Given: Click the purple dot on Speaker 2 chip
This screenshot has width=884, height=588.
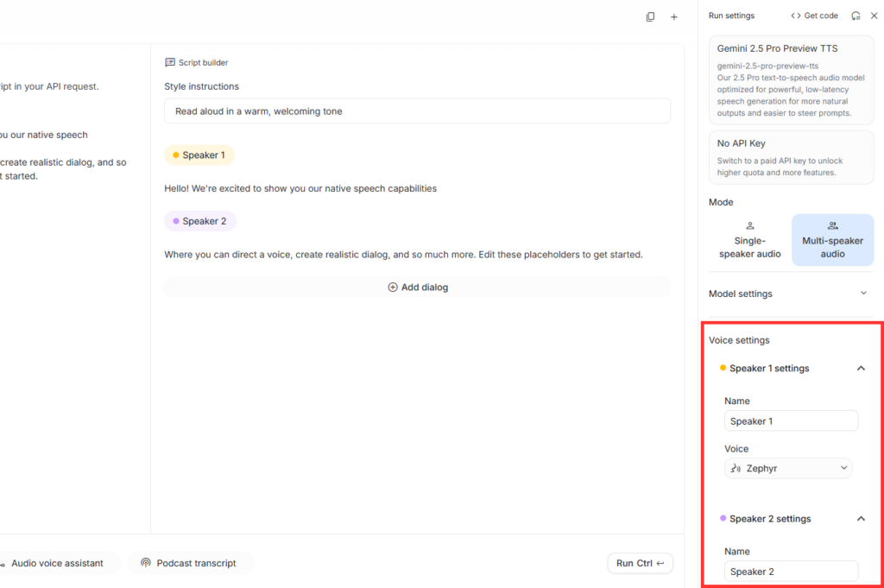Looking at the screenshot, I should click(x=176, y=221).
